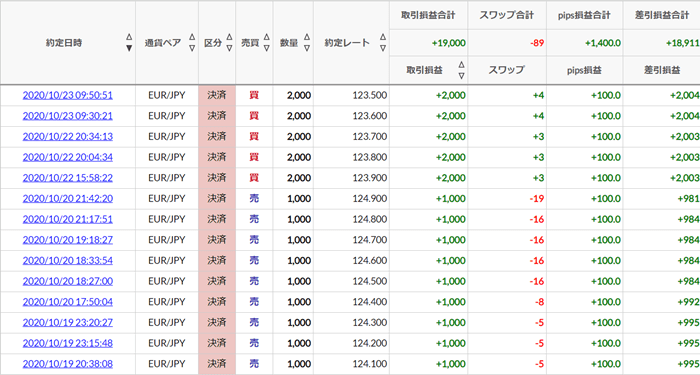This screenshot has height=375, width=700.
Task: Sort by 約定日時 column arrows
Action: point(129,42)
